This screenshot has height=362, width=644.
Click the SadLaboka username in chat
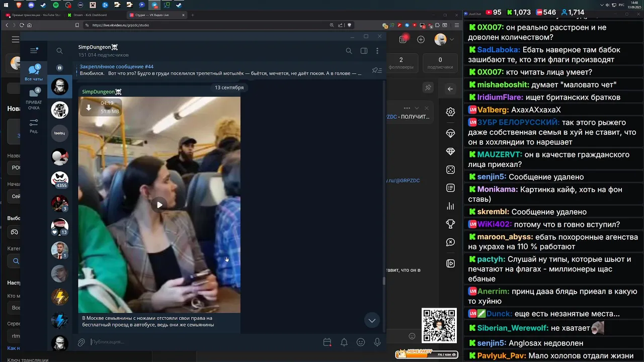coord(499,50)
